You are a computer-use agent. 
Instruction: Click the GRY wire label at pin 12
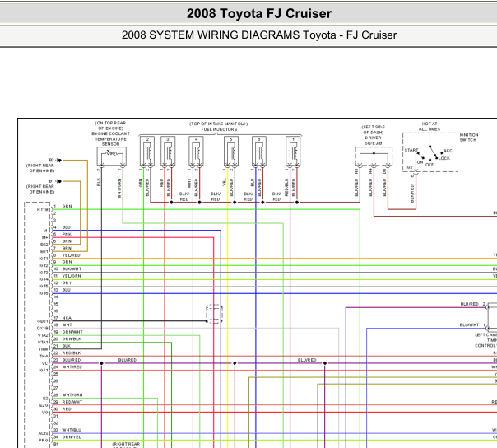[67, 282]
